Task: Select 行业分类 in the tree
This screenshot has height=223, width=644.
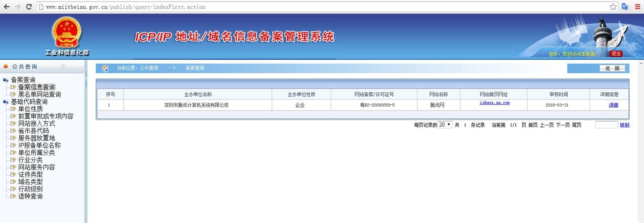Action: pyautogui.click(x=30, y=160)
